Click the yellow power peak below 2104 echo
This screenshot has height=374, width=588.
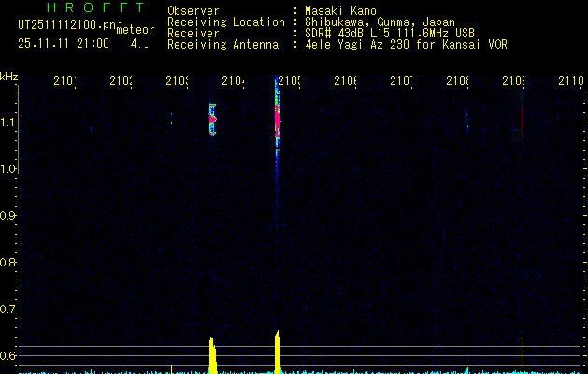[212, 355]
